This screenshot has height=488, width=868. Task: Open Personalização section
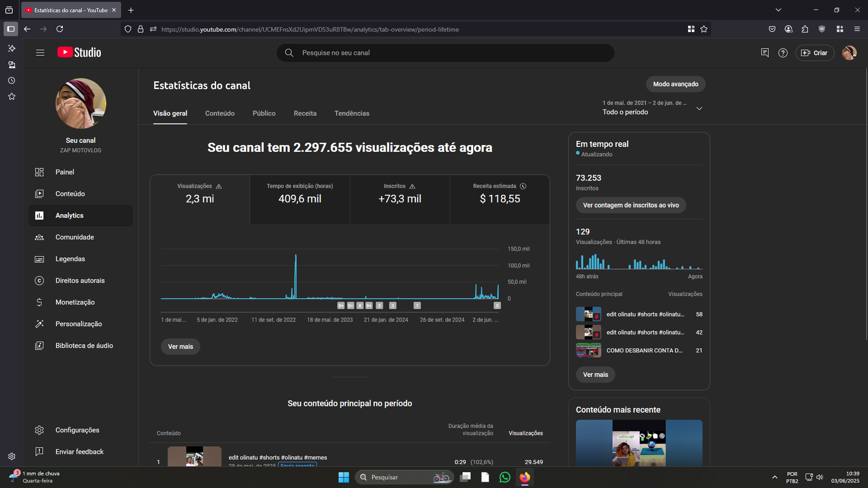(80, 324)
